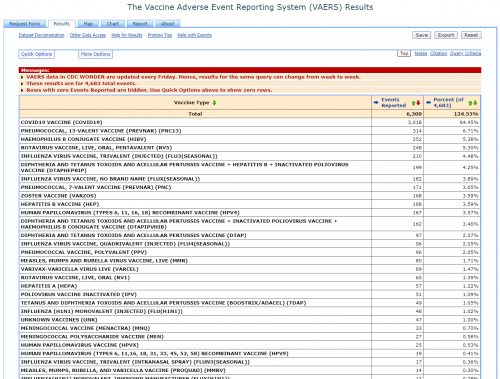This screenshot has width=500, height=379.
Task: Select ROTAVIRUS VACCINE, LIVE, ORAL (RV1) row
Action: coord(250,278)
